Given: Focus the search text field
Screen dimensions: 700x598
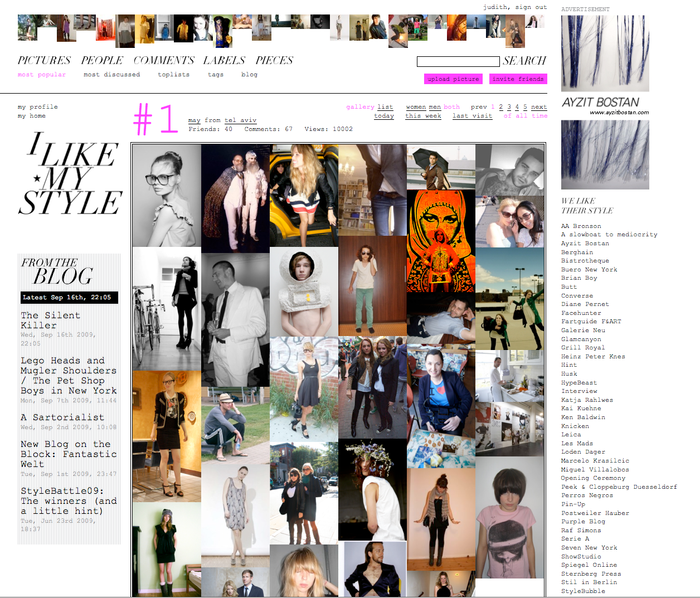Looking at the screenshot, I should pyautogui.click(x=458, y=61).
